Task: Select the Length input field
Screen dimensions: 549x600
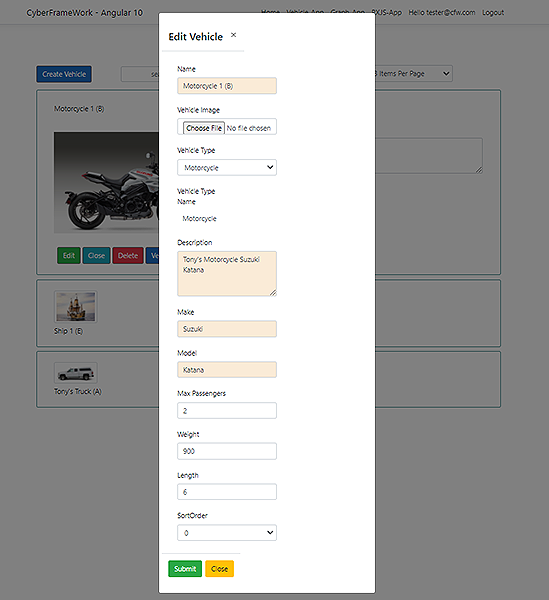Action: 227,492
